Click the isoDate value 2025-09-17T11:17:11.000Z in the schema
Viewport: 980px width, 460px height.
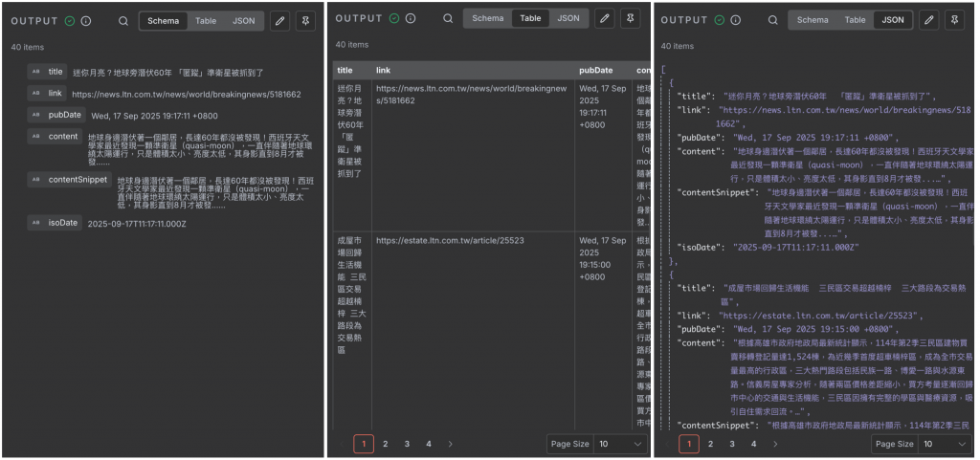137,224
